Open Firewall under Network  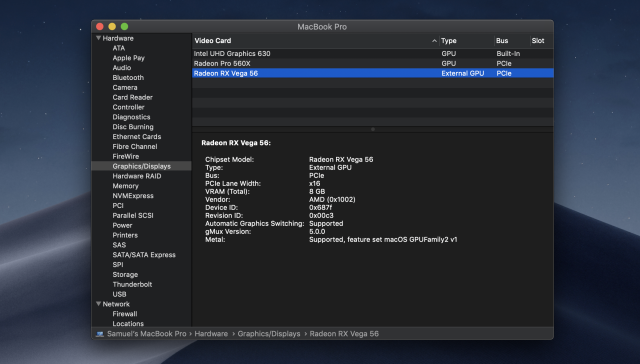[x=125, y=314]
